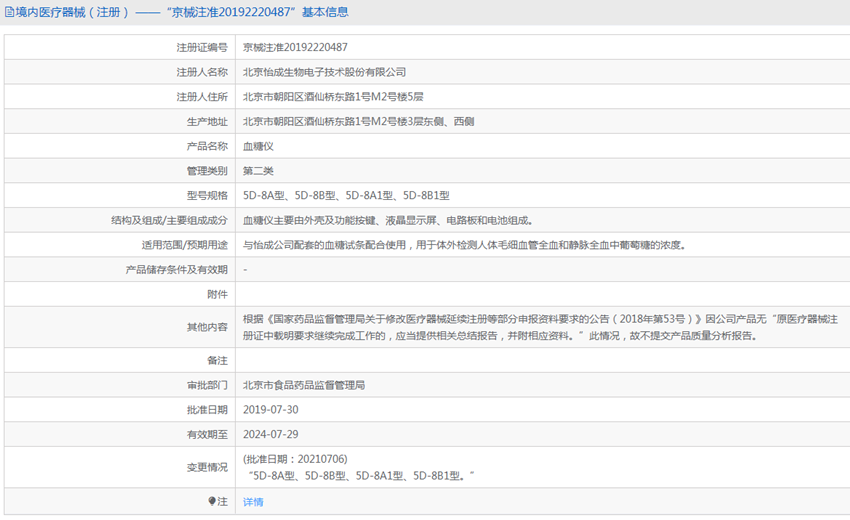Click the 备注 label
Viewport: 850px width, 520px height.
tap(217, 360)
